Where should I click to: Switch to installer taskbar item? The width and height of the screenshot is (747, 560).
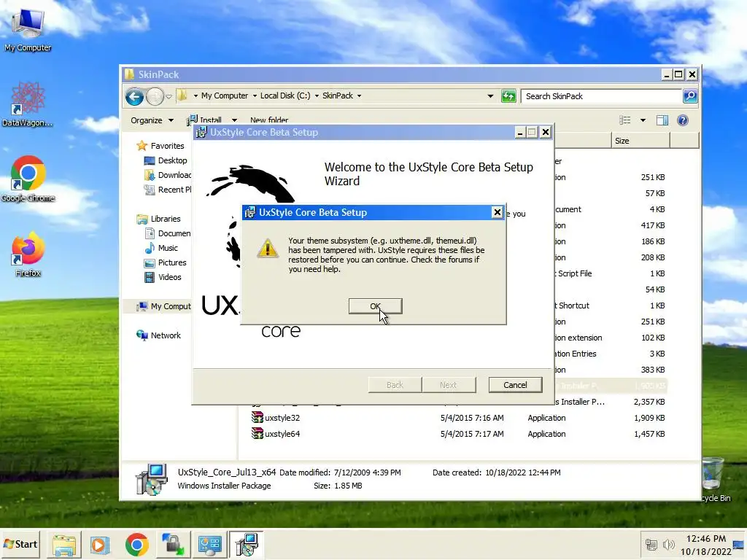(247, 545)
